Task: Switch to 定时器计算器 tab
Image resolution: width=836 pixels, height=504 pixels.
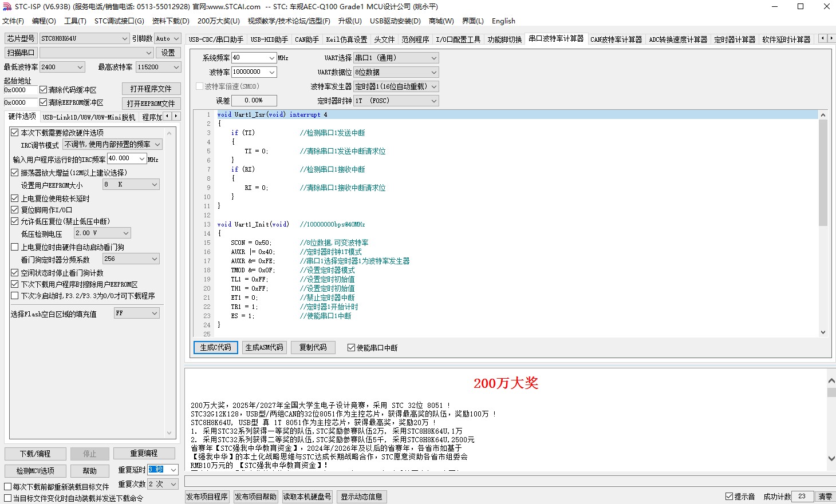Action: pyautogui.click(x=735, y=39)
